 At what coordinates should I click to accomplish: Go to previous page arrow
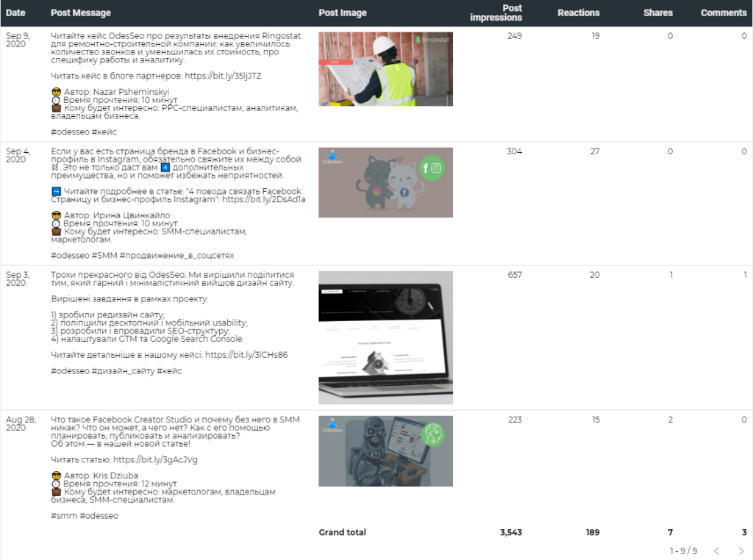tap(716, 550)
